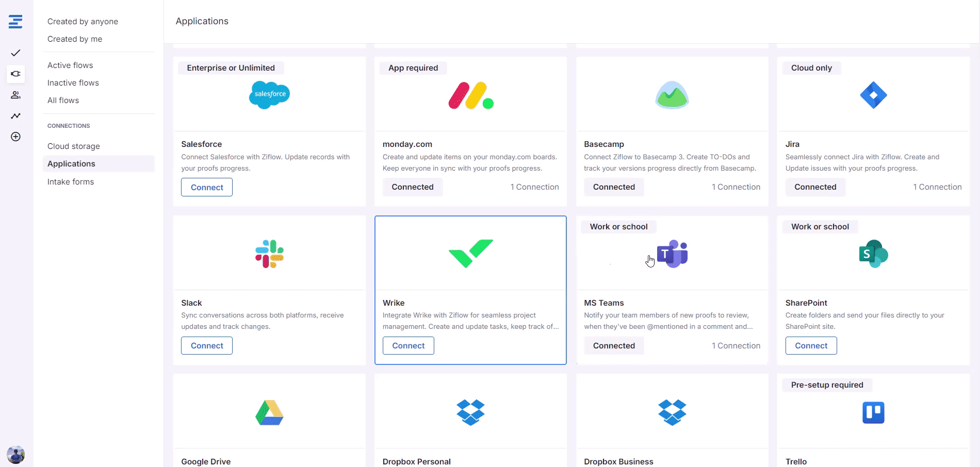Open the analytics chart icon in sidebar
This screenshot has width=980, height=467.
[15, 116]
